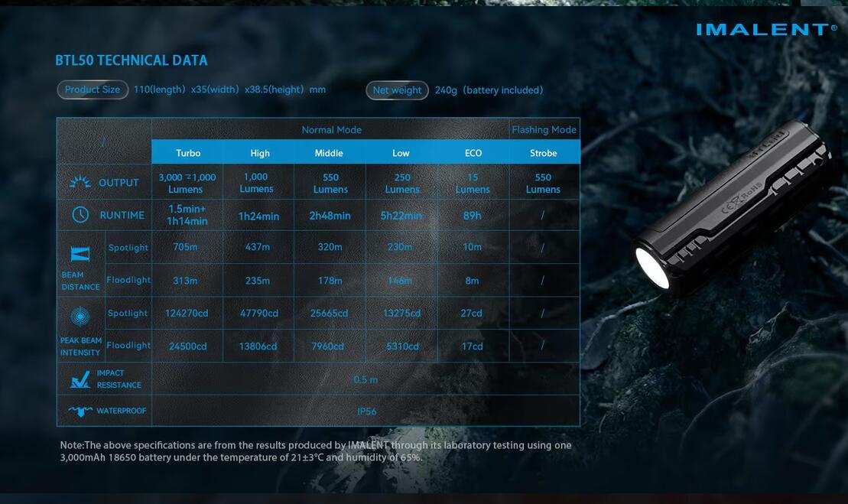848x504 pixels.
Task: Click the 10m spotlight distance cell
Action: [x=472, y=246]
